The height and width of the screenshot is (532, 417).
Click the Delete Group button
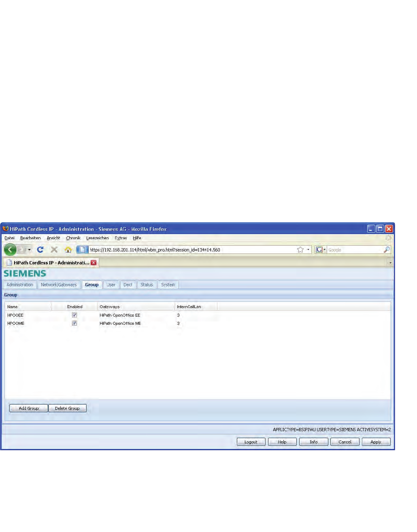tap(67, 408)
